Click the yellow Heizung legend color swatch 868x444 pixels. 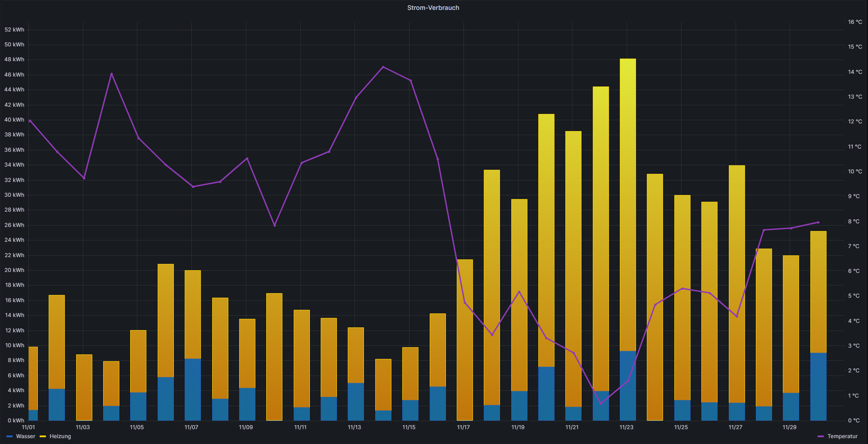coord(43,436)
